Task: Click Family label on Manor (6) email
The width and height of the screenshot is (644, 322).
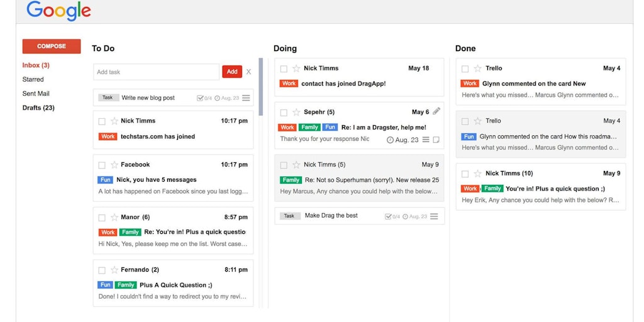Action: click(x=130, y=233)
